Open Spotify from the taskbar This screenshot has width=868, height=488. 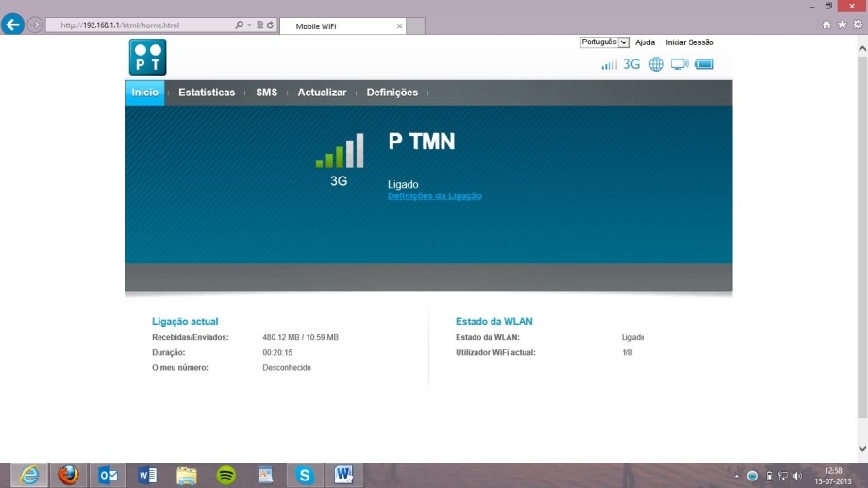[x=225, y=475]
